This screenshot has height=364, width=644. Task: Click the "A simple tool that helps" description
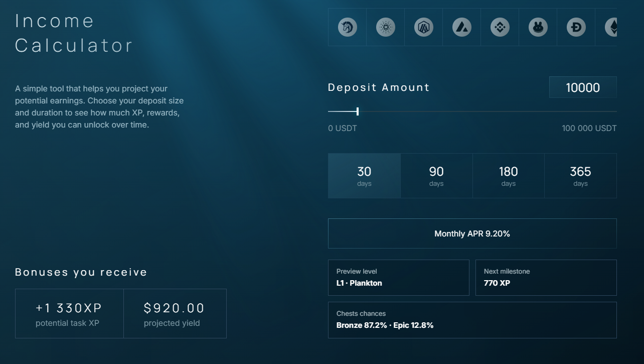pyautogui.click(x=99, y=107)
